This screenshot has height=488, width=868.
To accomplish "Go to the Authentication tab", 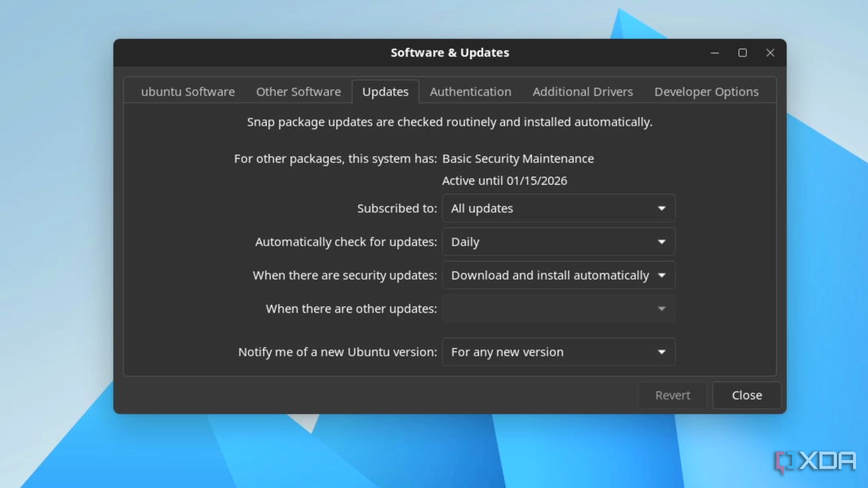I will [x=470, y=92].
